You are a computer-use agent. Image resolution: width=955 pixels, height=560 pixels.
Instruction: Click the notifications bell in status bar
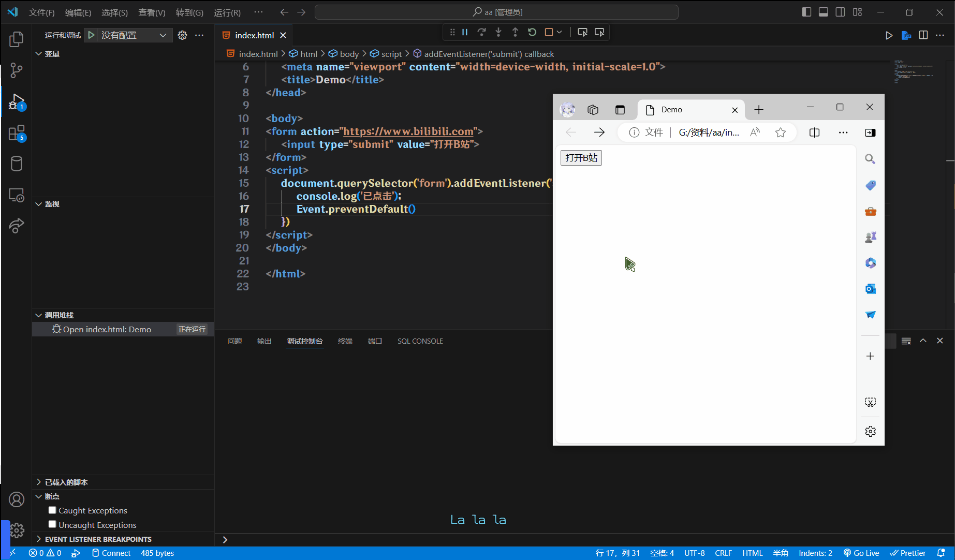941,553
